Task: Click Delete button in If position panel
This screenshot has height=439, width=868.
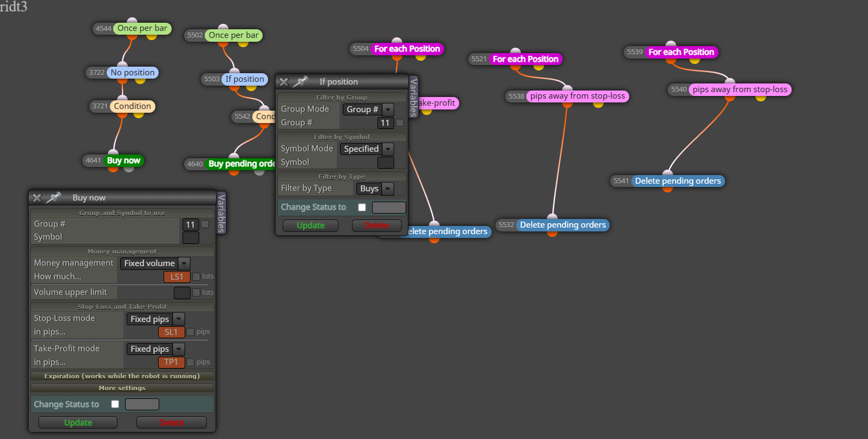Action: pyautogui.click(x=377, y=225)
